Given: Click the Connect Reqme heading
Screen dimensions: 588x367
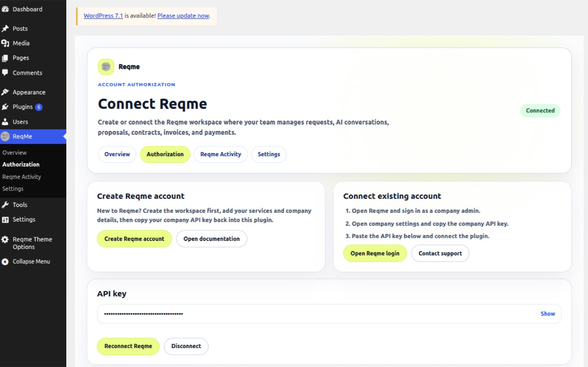Looking at the screenshot, I should pyautogui.click(x=152, y=104).
